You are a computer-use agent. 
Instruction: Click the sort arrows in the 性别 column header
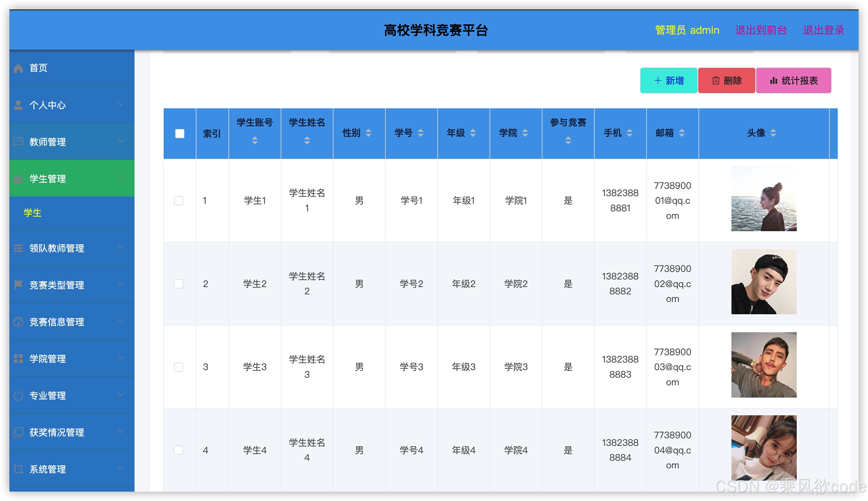(368, 133)
